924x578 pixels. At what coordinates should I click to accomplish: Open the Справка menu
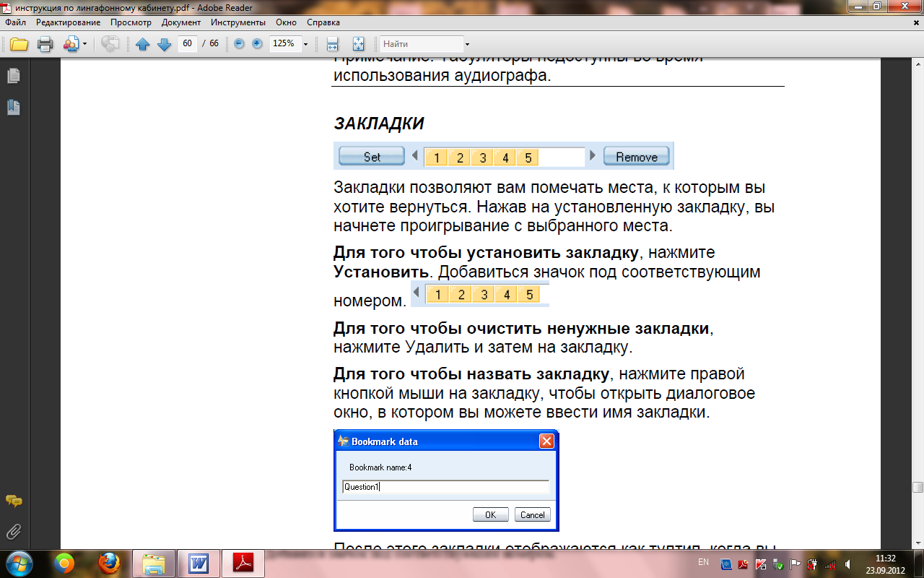pyautogui.click(x=323, y=22)
